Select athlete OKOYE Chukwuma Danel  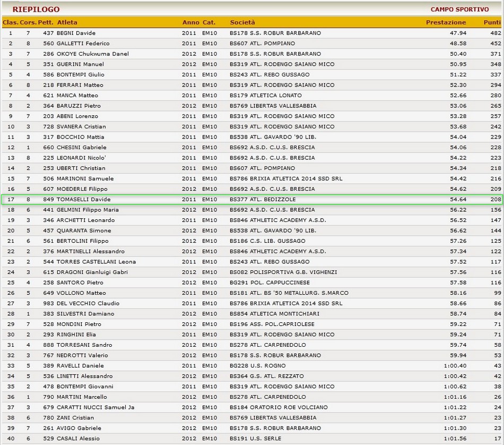tap(92, 54)
